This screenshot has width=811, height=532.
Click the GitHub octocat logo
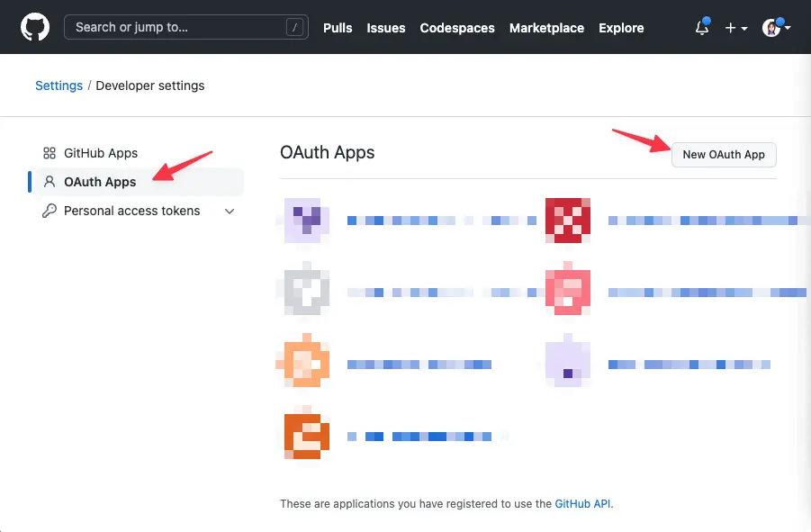(34, 27)
